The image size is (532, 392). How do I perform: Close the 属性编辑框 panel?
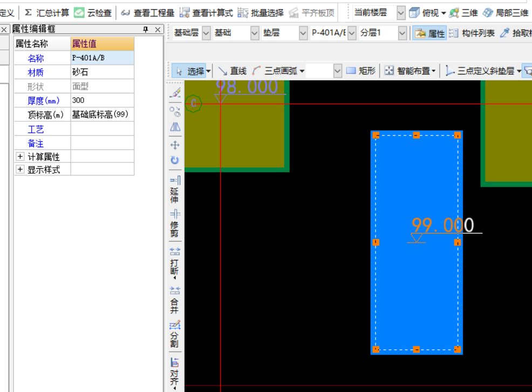(x=158, y=30)
